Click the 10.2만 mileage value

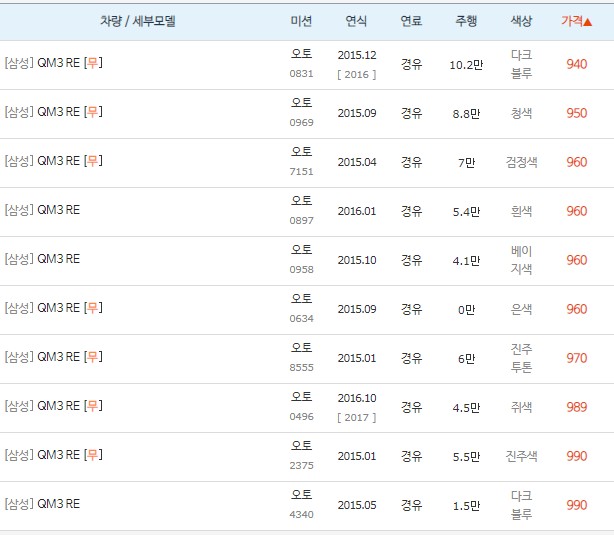point(466,65)
